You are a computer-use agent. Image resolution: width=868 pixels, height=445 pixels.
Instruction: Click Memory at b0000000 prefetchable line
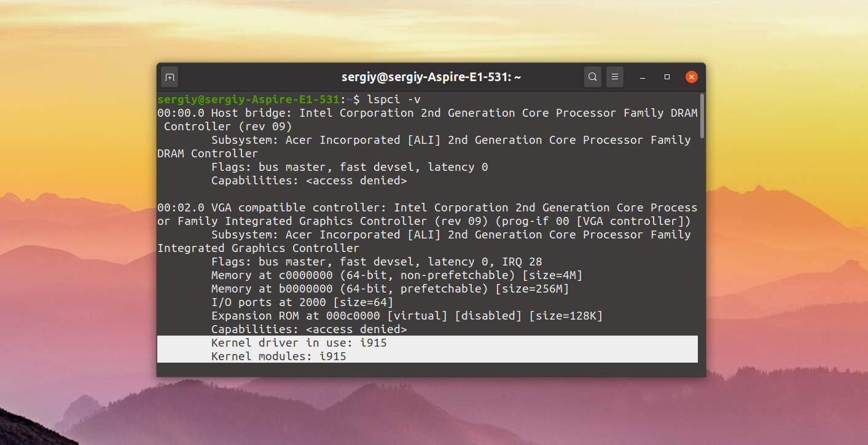coord(390,289)
